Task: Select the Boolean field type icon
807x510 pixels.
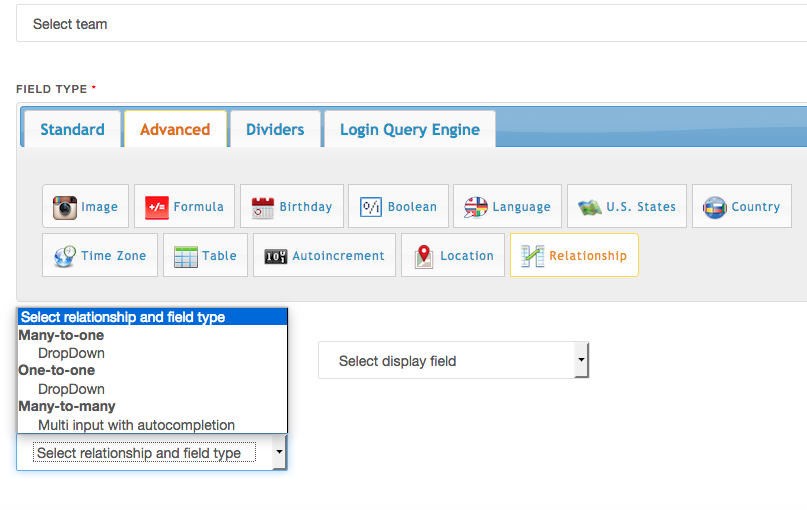Action: point(371,207)
